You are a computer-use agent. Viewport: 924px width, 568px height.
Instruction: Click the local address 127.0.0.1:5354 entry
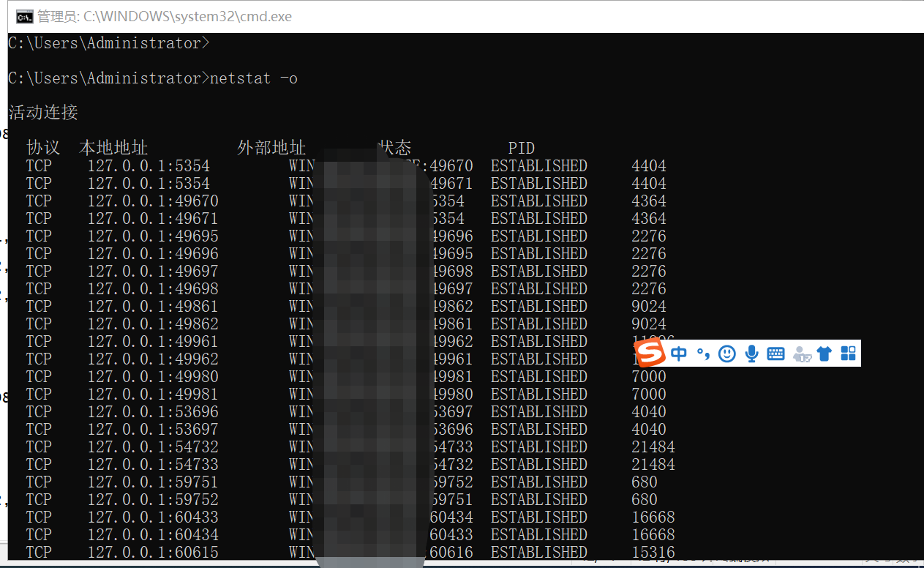[148, 165]
